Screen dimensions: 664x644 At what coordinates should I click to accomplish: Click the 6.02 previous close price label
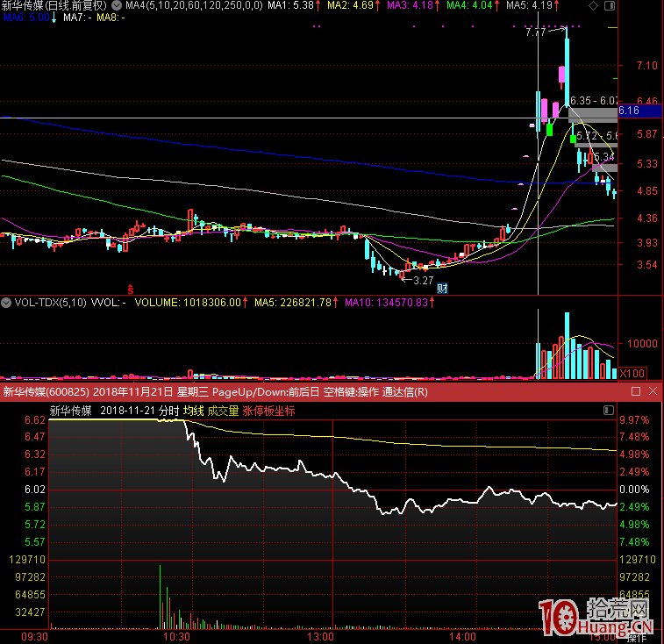coord(35,490)
